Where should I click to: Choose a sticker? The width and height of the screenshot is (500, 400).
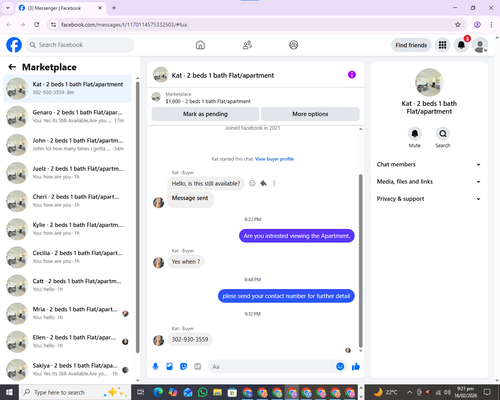(184, 367)
